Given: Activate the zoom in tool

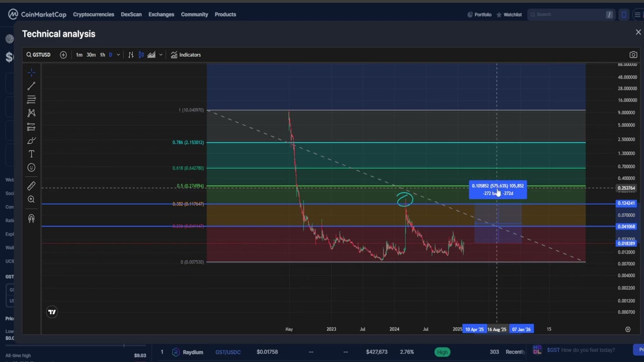Looking at the screenshot, I should point(31,200).
